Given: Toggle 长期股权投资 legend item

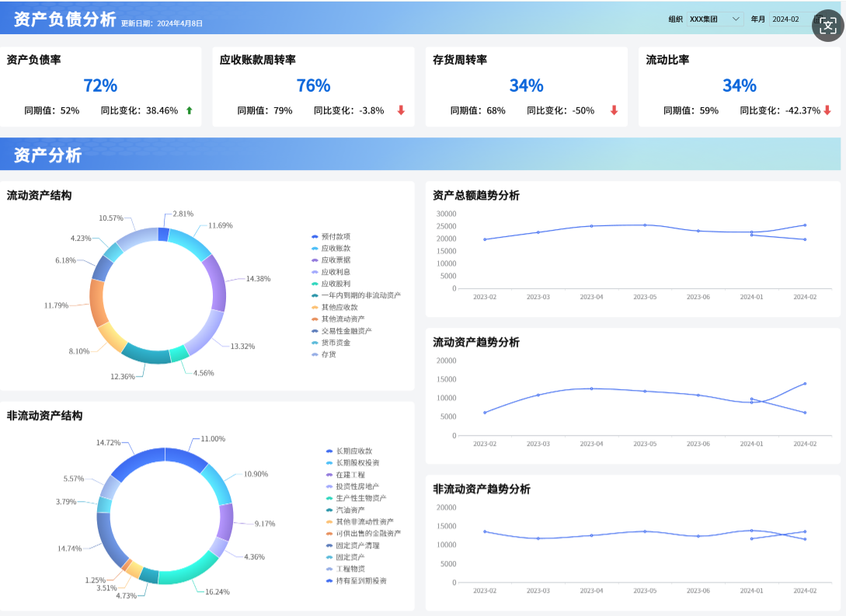Looking at the screenshot, I should point(353,463).
